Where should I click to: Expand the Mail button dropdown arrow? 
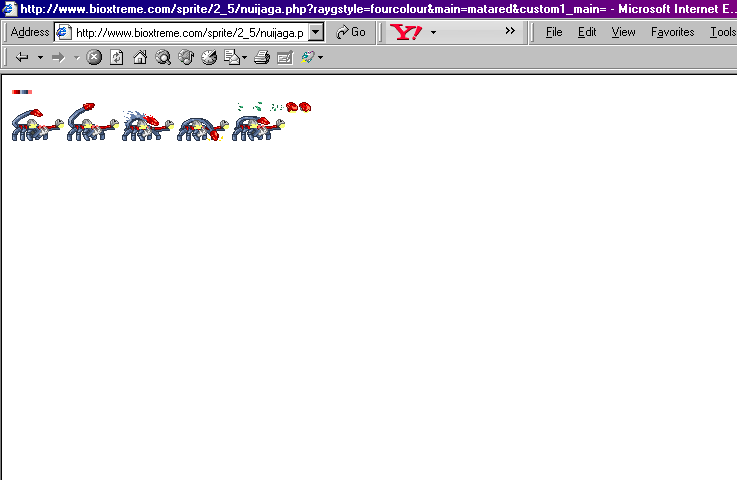pyautogui.click(x=244, y=57)
